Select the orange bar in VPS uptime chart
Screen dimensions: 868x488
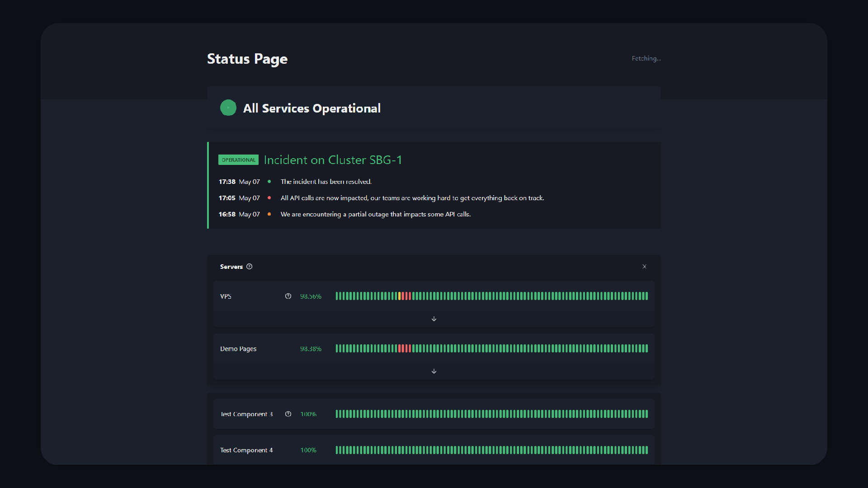(400, 296)
